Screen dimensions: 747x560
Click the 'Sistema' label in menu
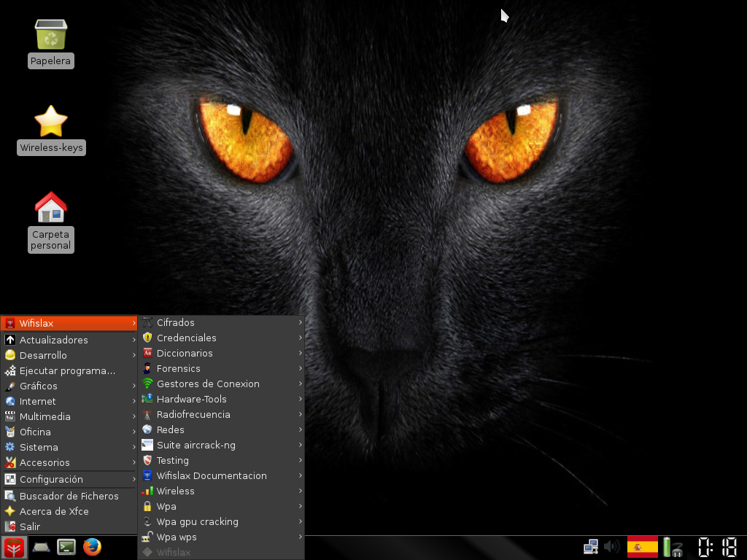click(39, 447)
